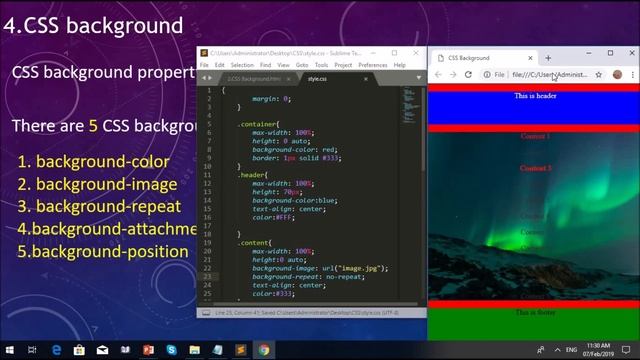
Task: Open Preferences menu in Sublime Text
Action: tap(373, 65)
